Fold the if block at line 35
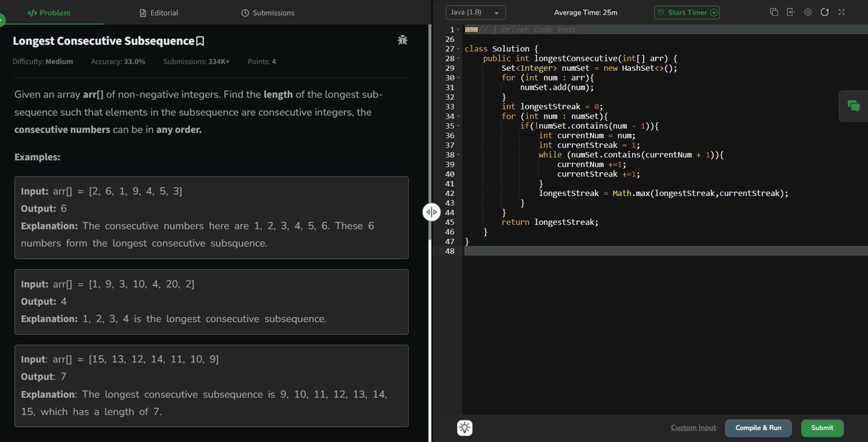868x442 pixels. click(x=458, y=126)
